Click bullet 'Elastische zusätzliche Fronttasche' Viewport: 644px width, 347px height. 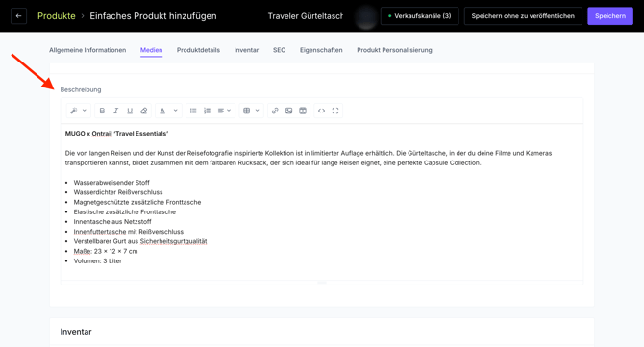tap(124, 211)
